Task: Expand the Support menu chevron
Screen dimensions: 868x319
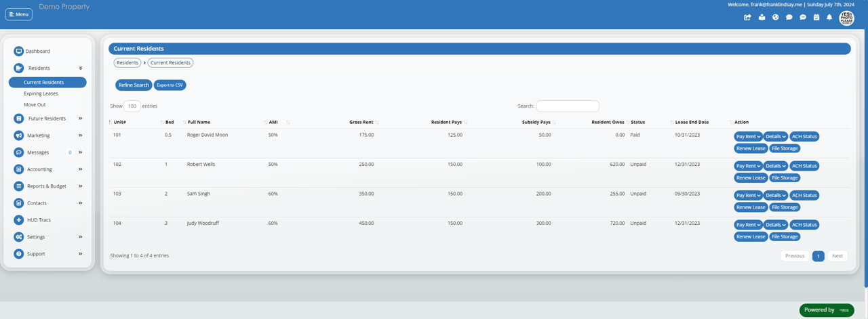Action: click(81, 254)
